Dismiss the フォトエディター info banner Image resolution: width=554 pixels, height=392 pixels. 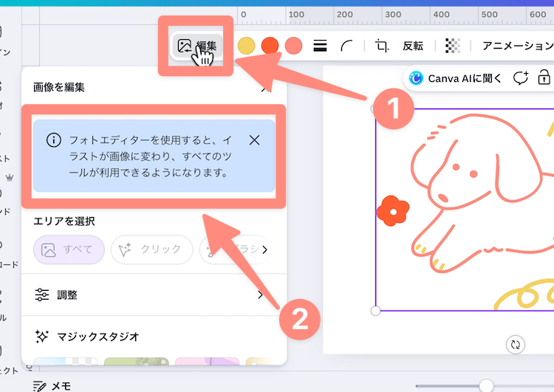pos(254,140)
